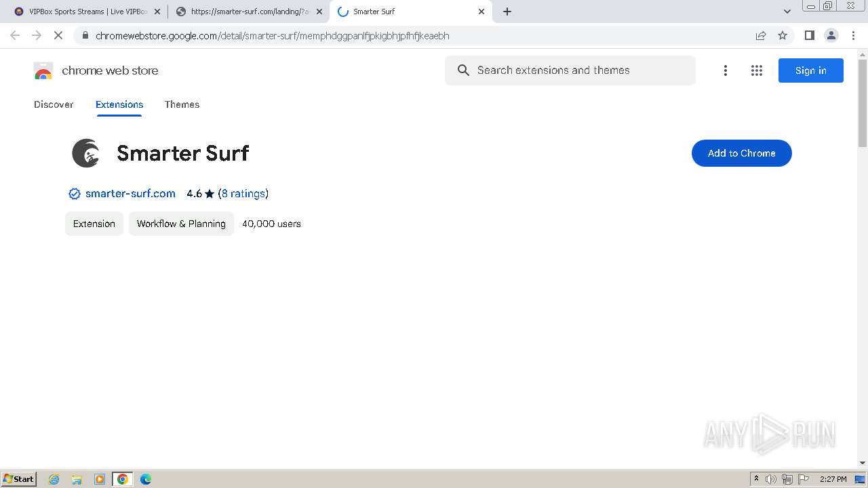
Task: Open Action Center flag icon
Action: tap(804, 479)
